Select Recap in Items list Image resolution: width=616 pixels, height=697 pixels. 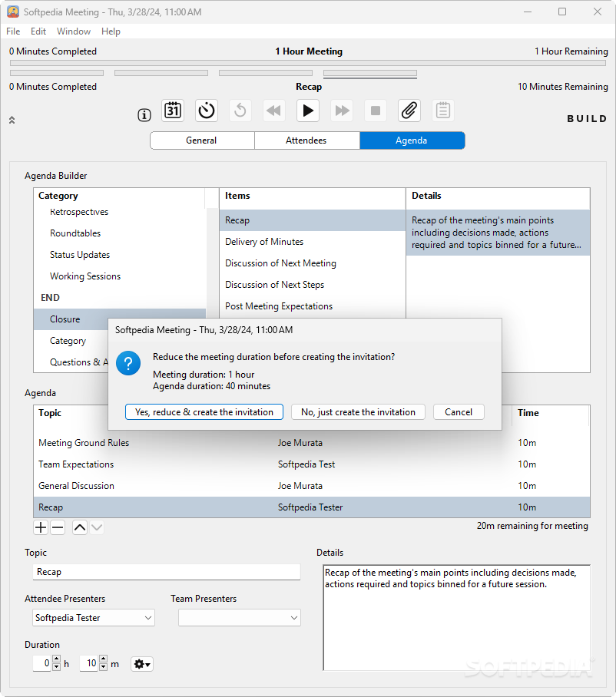[x=313, y=220]
